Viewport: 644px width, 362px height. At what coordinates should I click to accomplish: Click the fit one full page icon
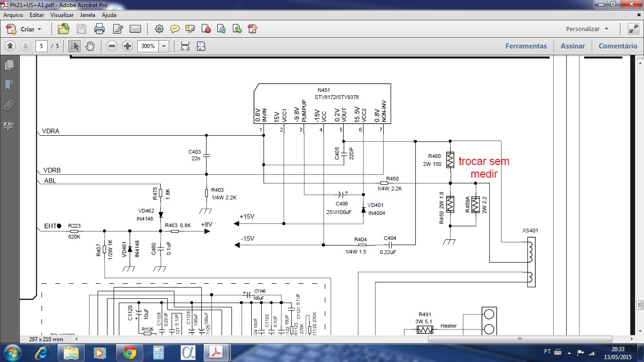(x=201, y=46)
